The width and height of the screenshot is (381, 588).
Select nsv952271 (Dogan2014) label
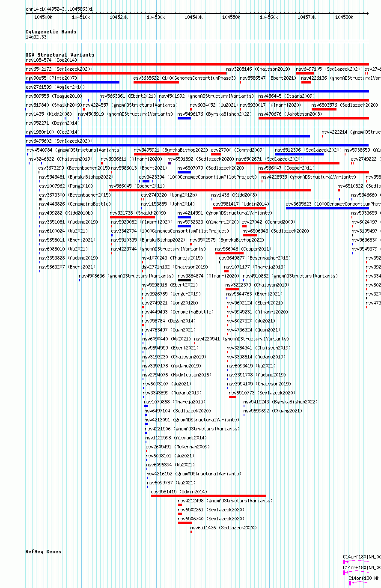point(53,123)
